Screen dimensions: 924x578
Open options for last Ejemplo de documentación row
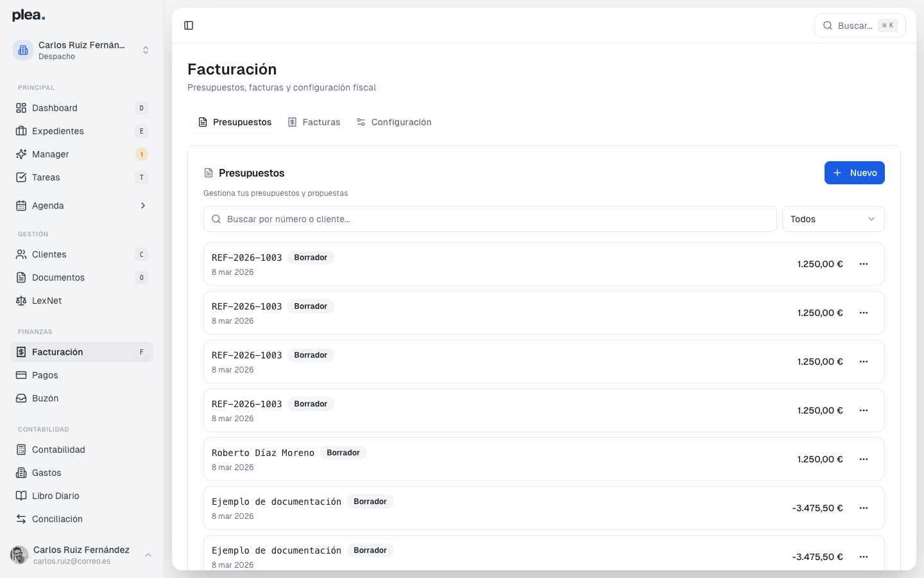point(864,557)
